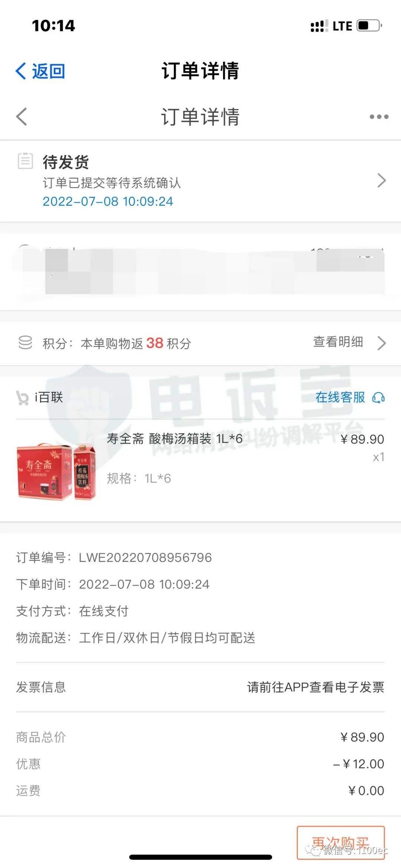Open 请前往APP查看电子发票 invoice text
This screenshot has width=401, height=868.
(316, 687)
